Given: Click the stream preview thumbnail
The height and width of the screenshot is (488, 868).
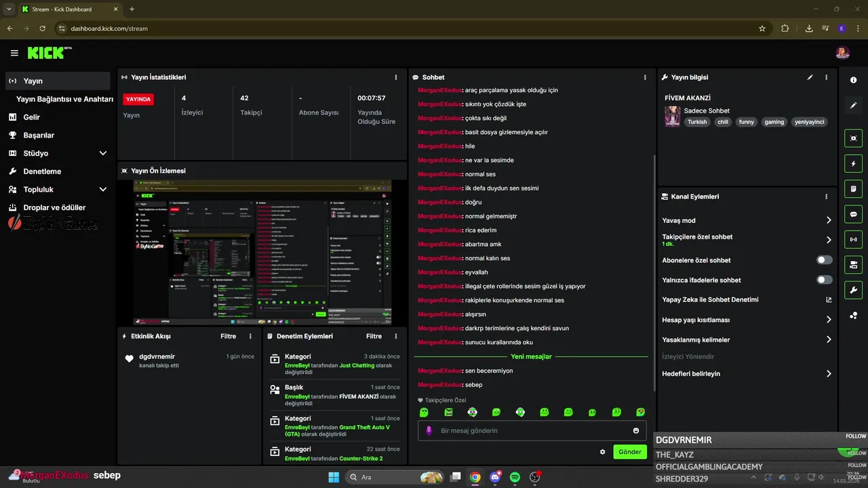Looking at the screenshot, I should [x=262, y=253].
